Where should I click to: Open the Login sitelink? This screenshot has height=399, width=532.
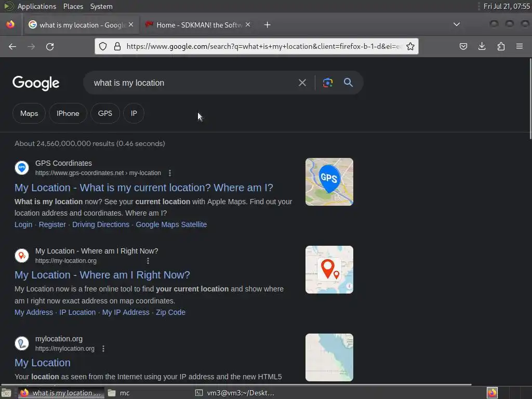pos(23,224)
